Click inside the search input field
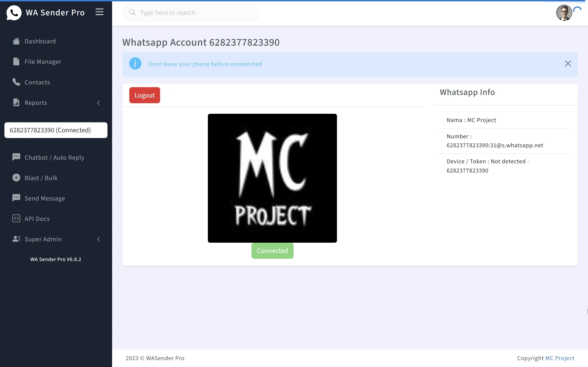 pos(191,13)
